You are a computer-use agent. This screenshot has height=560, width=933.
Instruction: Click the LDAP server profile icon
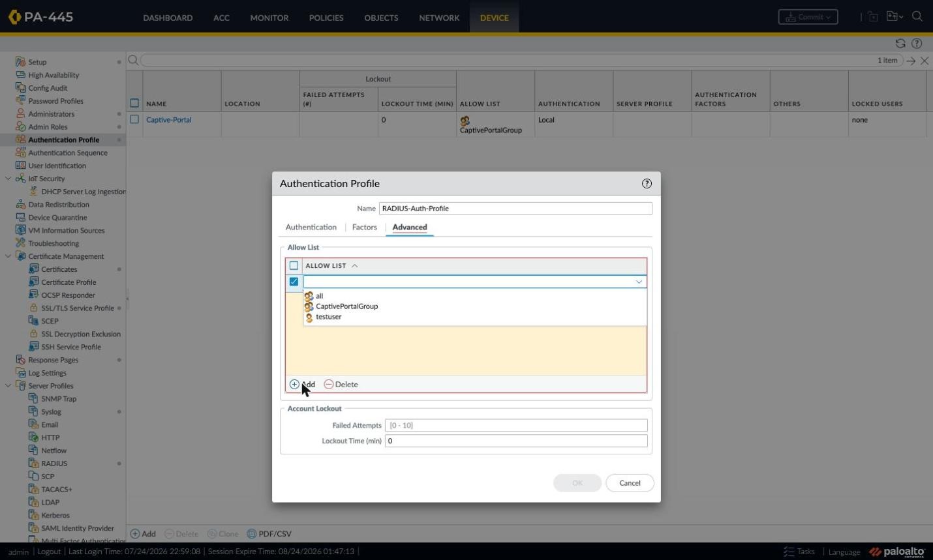pos(33,502)
